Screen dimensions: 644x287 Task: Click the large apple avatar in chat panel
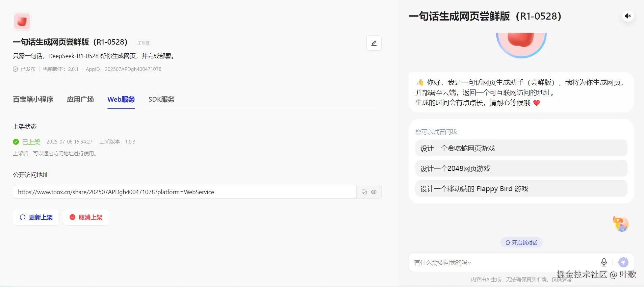[521, 45]
